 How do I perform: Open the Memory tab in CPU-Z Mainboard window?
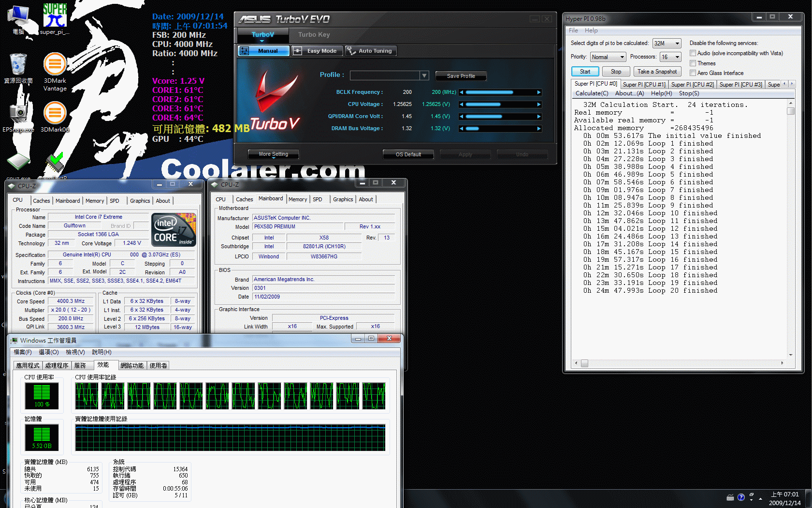pyautogui.click(x=298, y=199)
